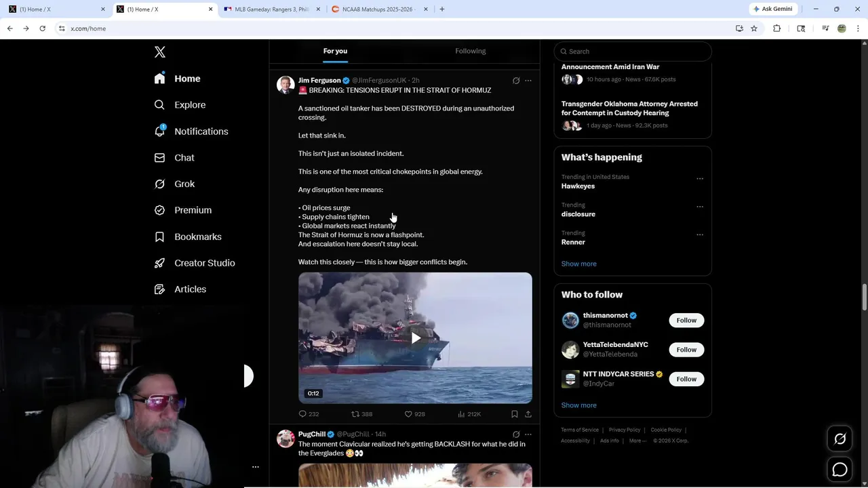868x488 pixels.
Task: Bookmark this page with star icon
Action: pyautogui.click(x=754, y=28)
